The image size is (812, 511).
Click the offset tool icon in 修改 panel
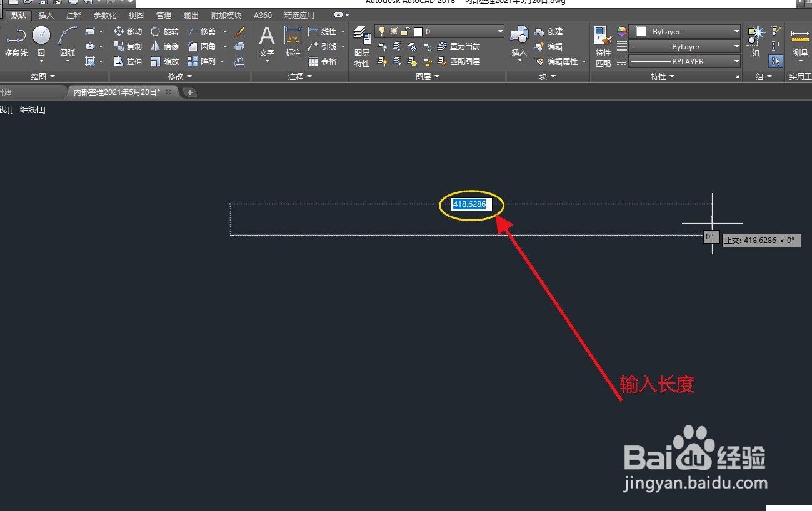tap(239, 61)
